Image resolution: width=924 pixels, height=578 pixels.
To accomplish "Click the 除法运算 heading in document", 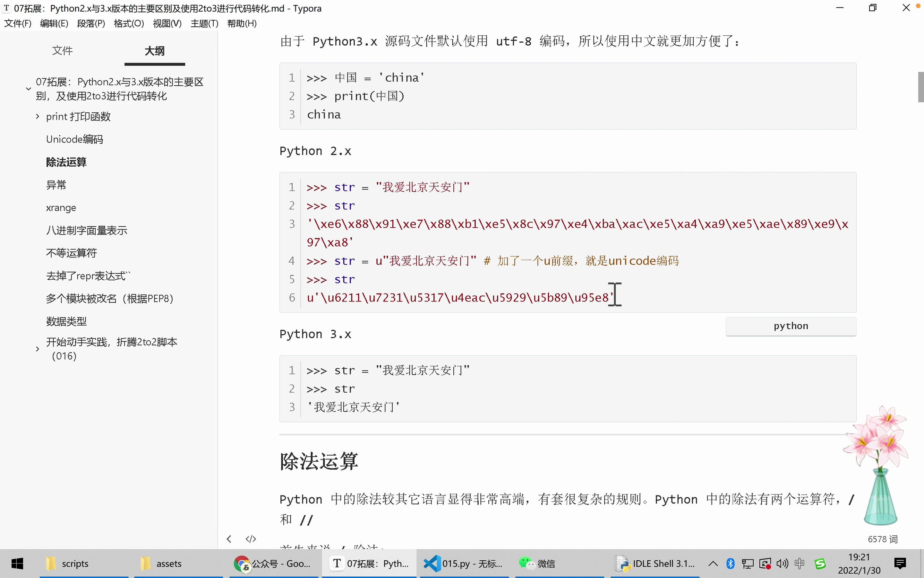I will 319,461.
